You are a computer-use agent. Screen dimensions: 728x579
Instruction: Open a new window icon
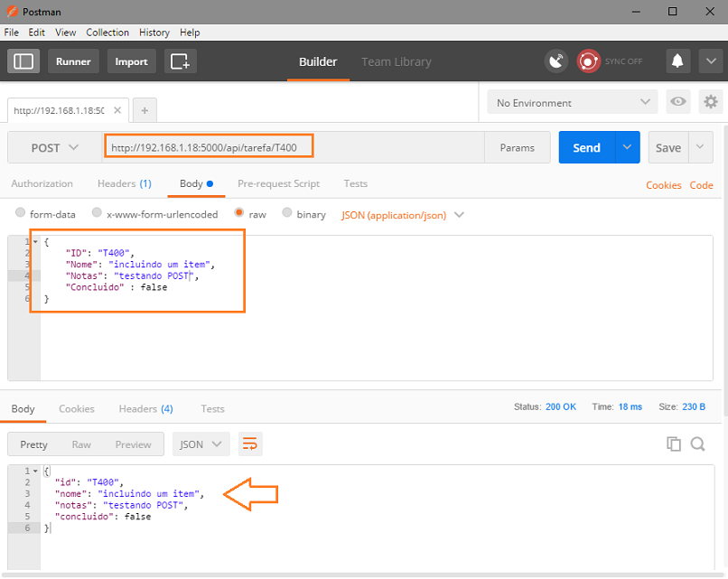click(180, 61)
